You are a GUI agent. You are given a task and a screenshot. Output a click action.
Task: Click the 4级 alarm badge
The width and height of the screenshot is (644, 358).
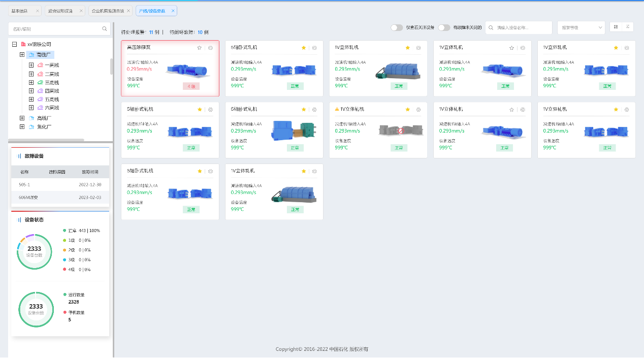click(x=191, y=86)
